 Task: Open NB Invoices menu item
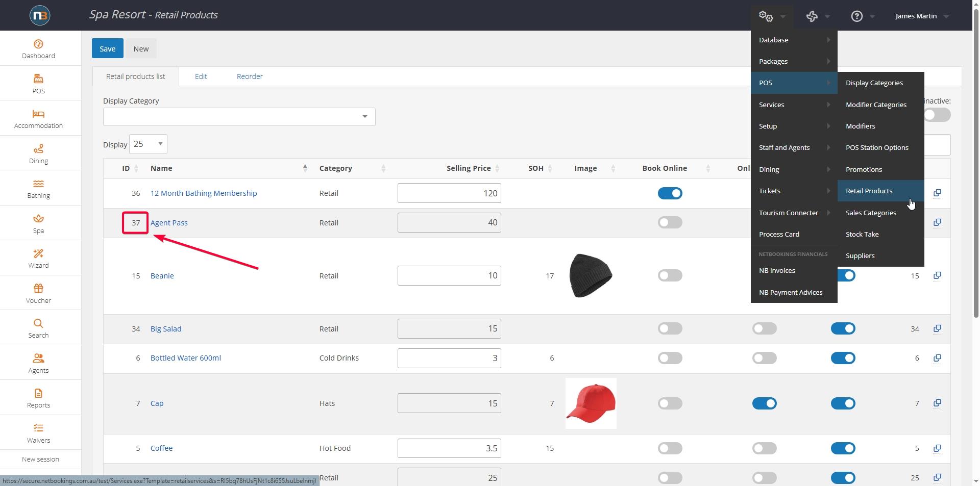[794, 270]
